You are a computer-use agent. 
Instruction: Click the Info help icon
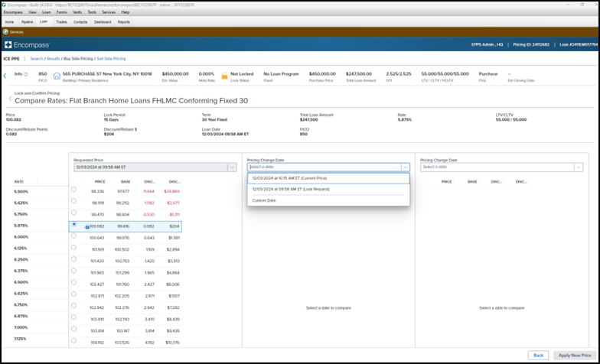(26, 74)
